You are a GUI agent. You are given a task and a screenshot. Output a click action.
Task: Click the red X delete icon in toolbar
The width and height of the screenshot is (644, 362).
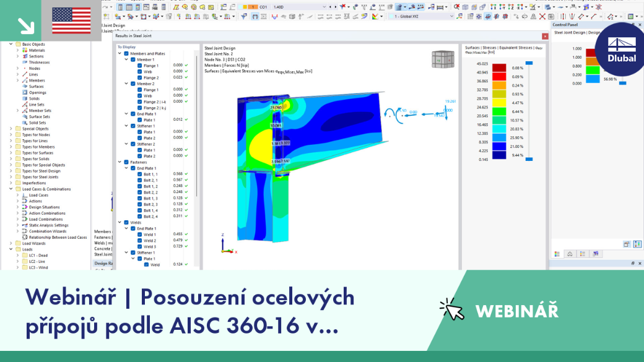point(542,17)
